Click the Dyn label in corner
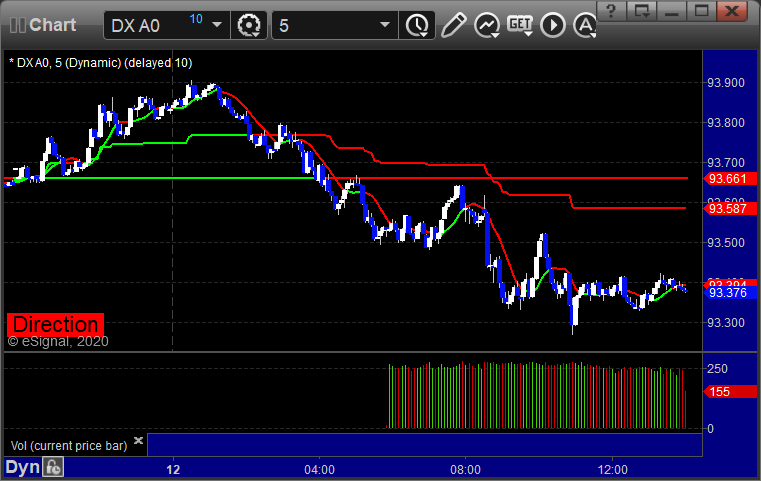Viewport: 761px width, 481px height. coord(22,467)
